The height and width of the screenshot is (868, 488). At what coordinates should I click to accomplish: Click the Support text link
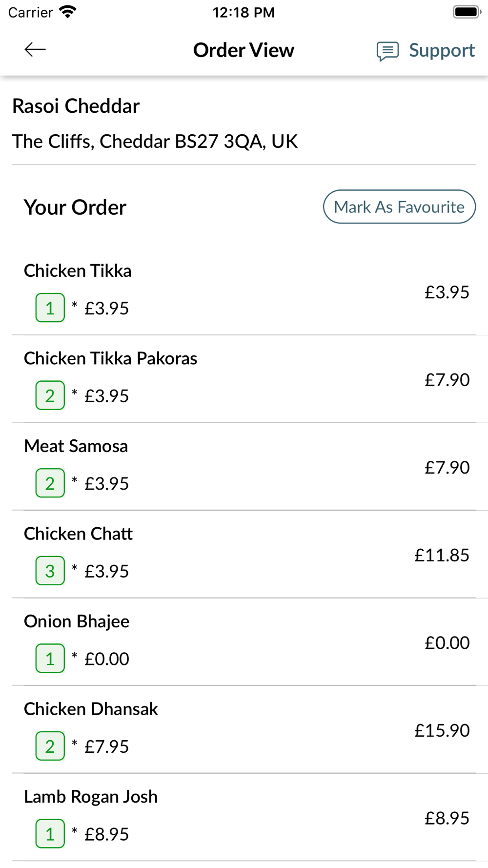coord(442,50)
